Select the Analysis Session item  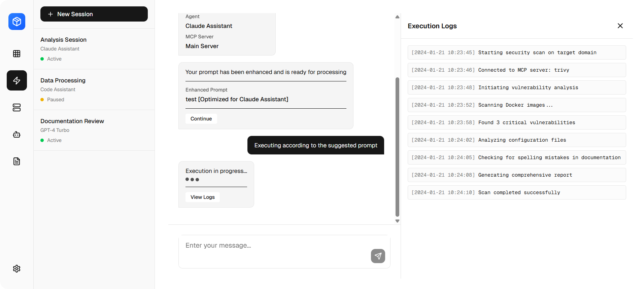94,49
